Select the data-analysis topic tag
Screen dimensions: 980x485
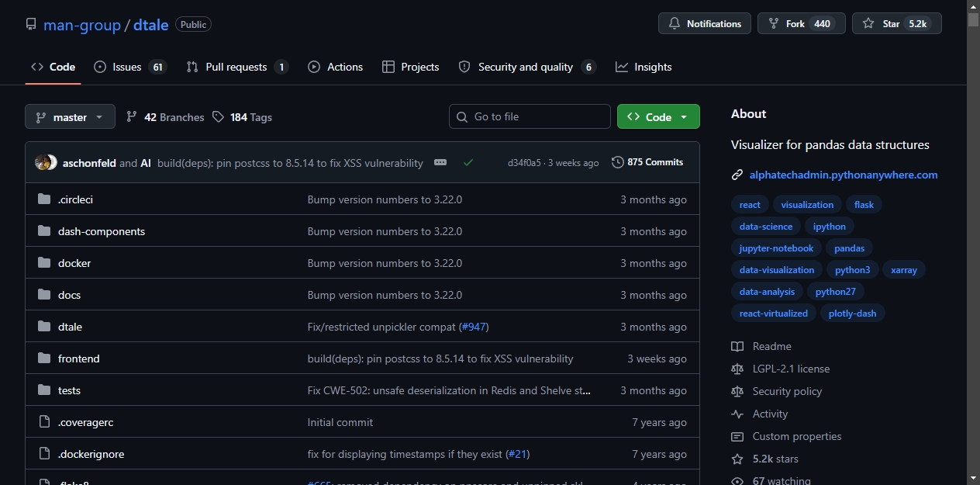point(767,292)
